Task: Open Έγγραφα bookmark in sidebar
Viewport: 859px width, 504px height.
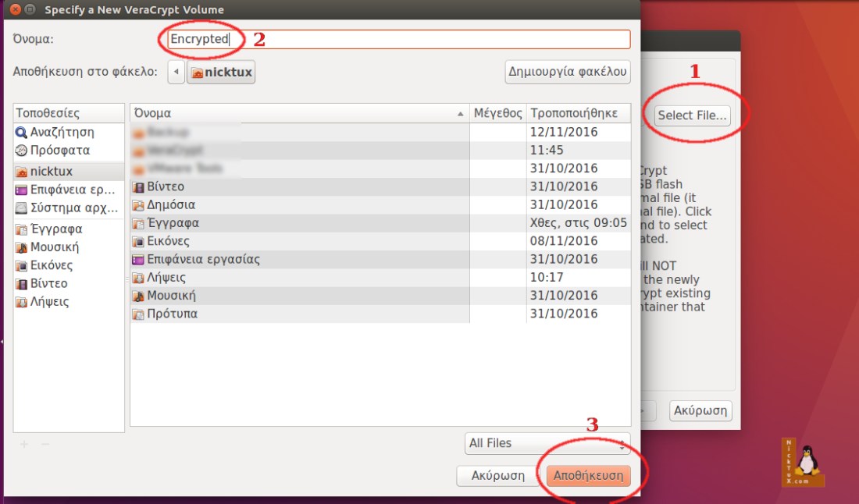Action: tap(55, 229)
